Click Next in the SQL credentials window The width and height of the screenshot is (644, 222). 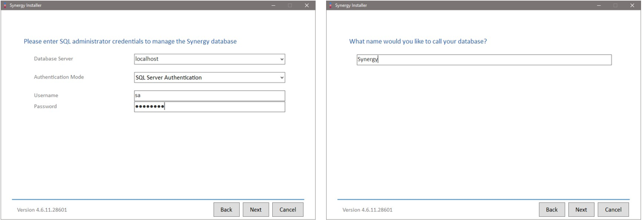click(255, 210)
